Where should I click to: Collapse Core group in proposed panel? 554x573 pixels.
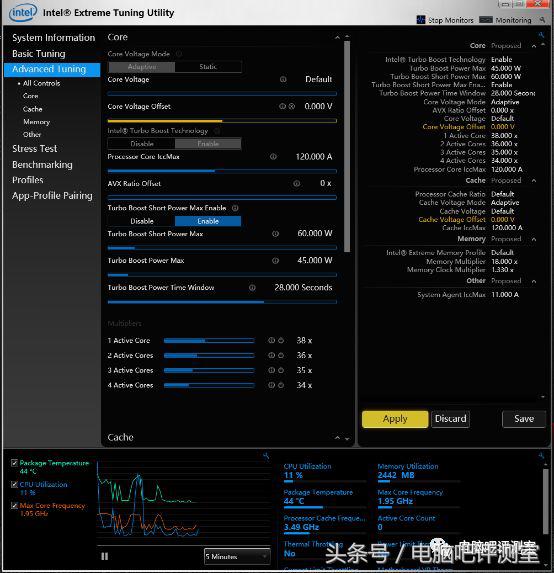(x=534, y=46)
